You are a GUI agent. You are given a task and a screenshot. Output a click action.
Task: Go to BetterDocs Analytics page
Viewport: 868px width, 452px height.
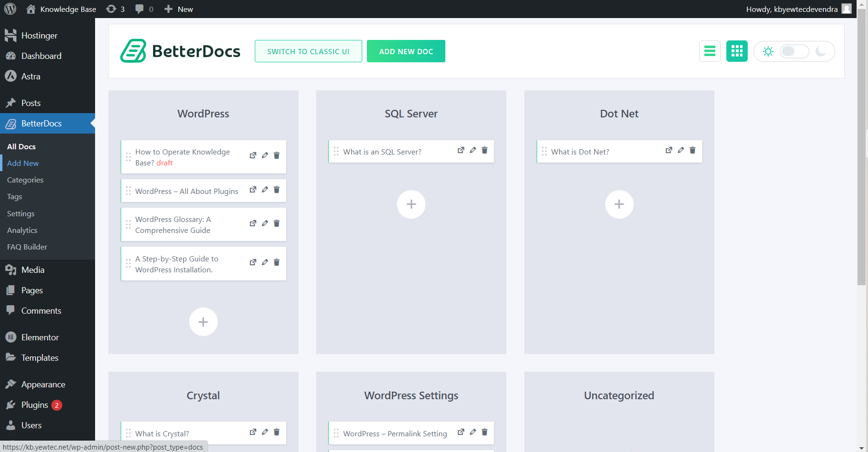22,231
